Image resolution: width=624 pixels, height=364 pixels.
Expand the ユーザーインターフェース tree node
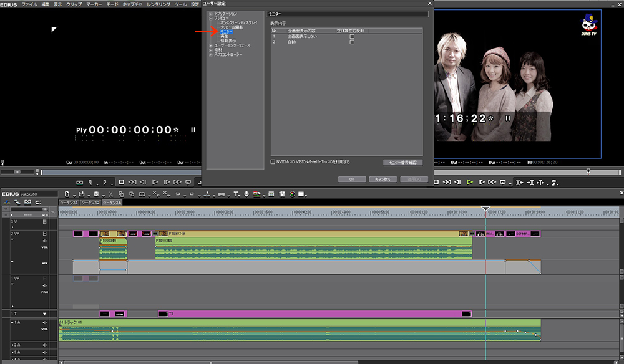[x=211, y=45]
